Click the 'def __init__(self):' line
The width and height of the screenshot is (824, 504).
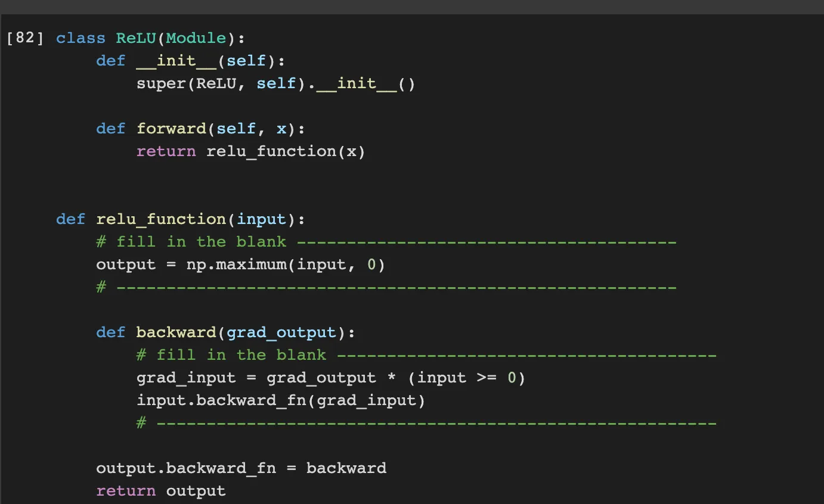(x=191, y=61)
